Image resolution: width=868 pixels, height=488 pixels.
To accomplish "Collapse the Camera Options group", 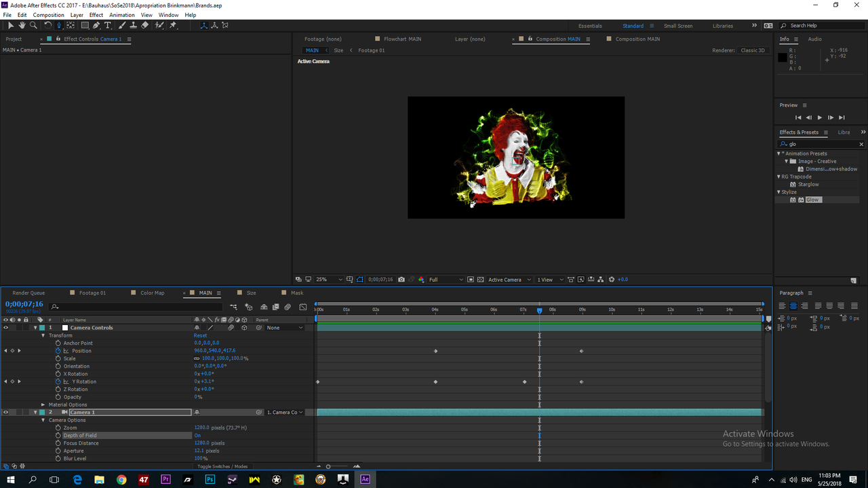I will pos(43,420).
